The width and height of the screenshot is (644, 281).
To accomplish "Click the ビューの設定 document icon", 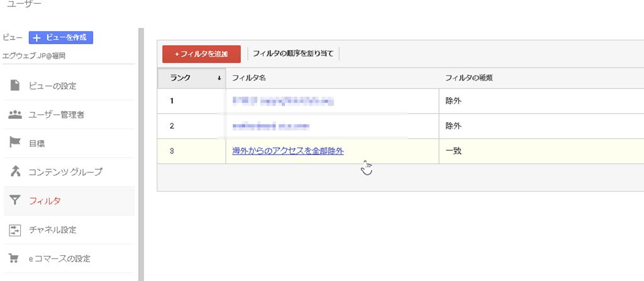I will click(15, 86).
